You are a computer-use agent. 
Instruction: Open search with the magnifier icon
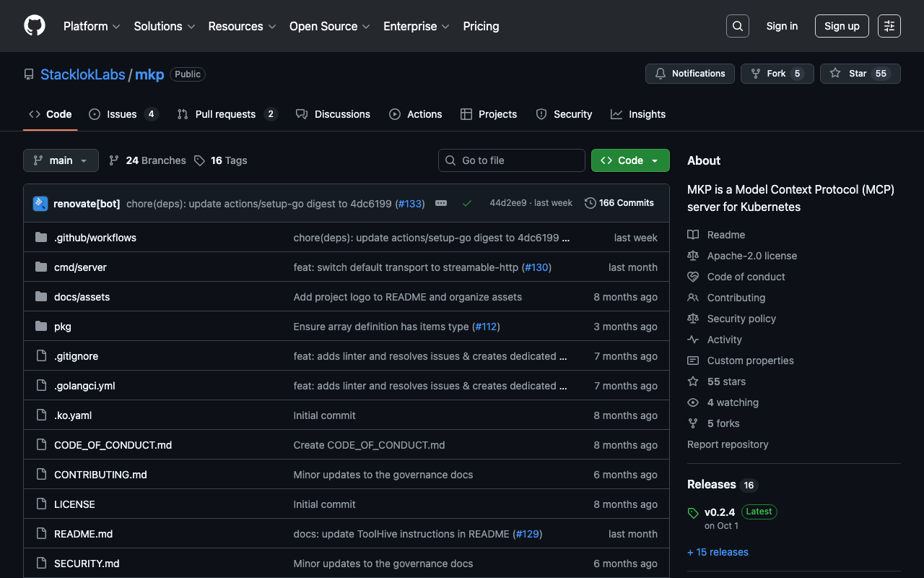(737, 26)
